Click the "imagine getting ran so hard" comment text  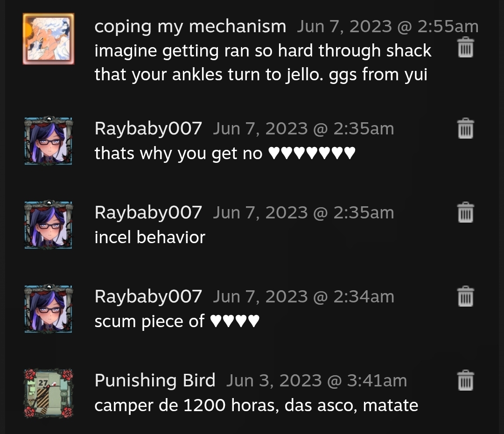tap(263, 63)
